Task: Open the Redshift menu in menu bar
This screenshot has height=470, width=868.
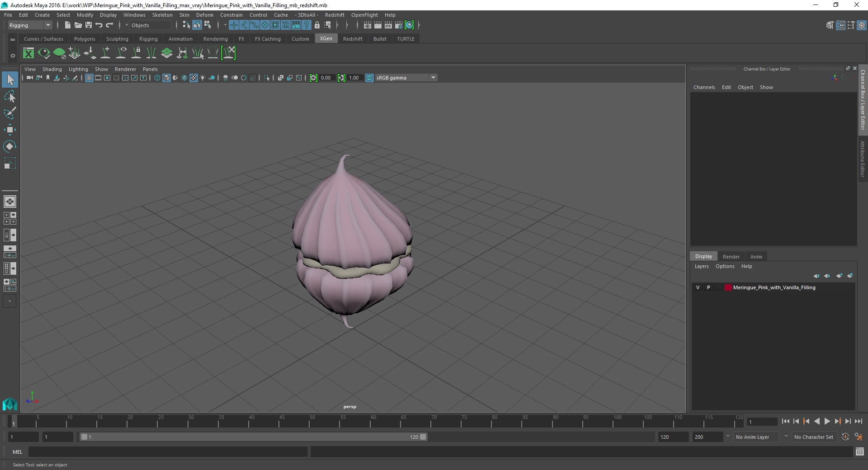Action: 335,15
